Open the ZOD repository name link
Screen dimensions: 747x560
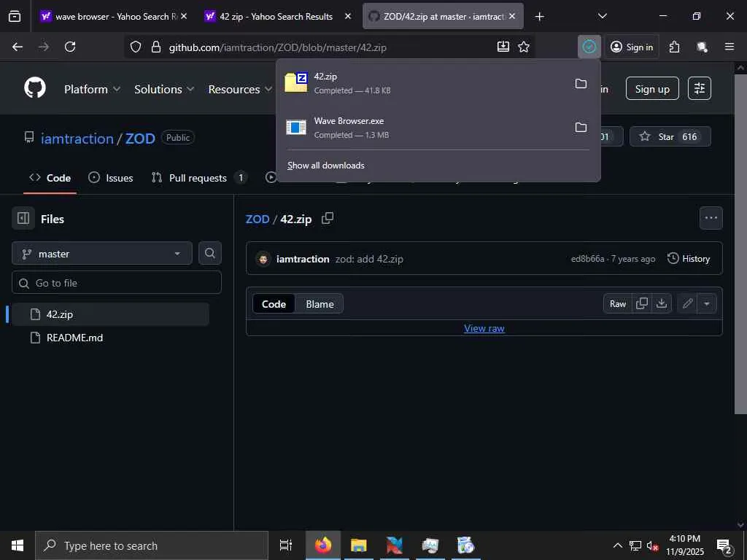(x=140, y=138)
